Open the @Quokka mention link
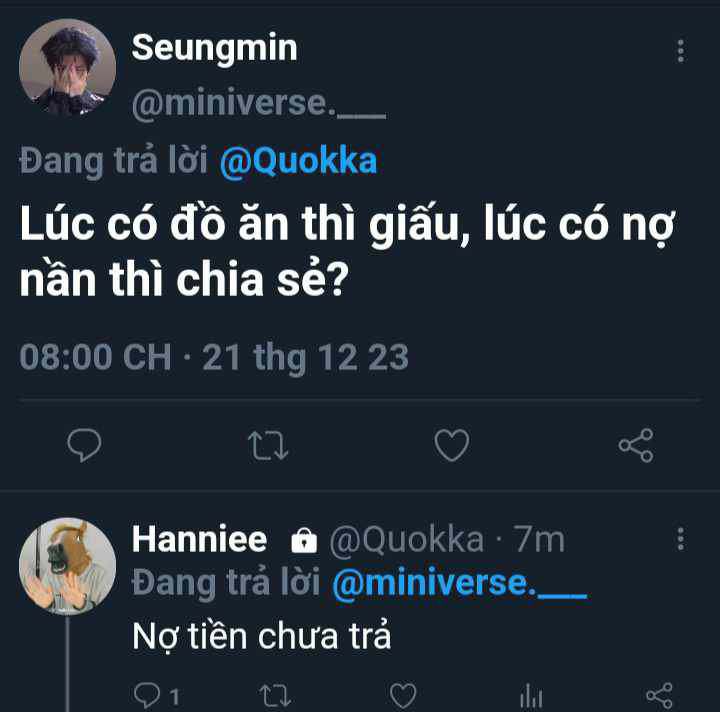The image size is (720, 712). (297, 162)
